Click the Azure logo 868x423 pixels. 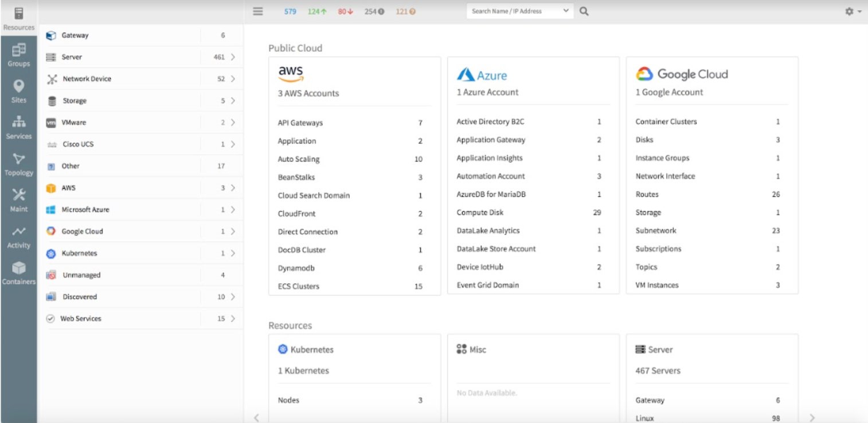coord(481,74)
